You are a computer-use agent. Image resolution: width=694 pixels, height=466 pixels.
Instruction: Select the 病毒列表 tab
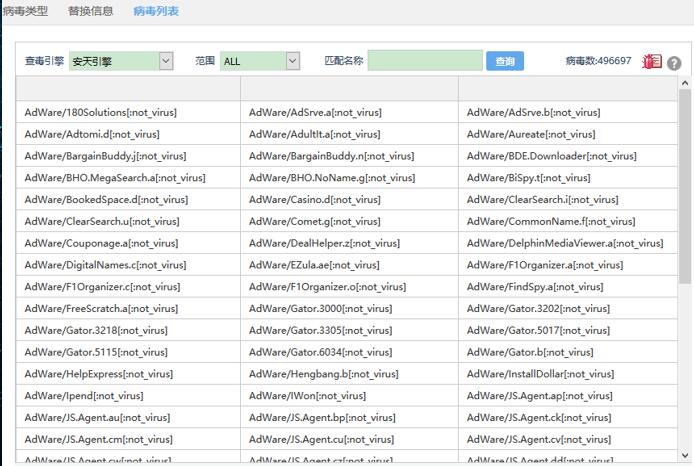pyautogui.click(x=156, y=12)
